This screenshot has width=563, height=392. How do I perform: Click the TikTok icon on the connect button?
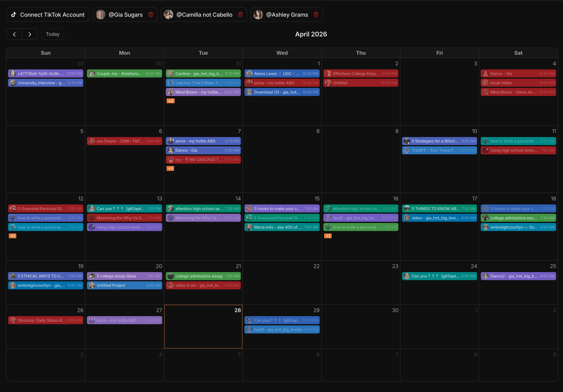[14, 14]
